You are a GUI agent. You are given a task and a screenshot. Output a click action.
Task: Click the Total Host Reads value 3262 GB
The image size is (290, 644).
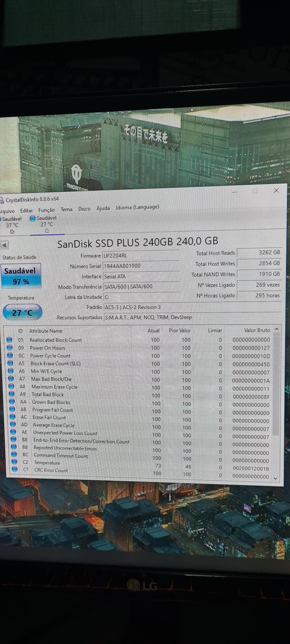tap(259, 253)
